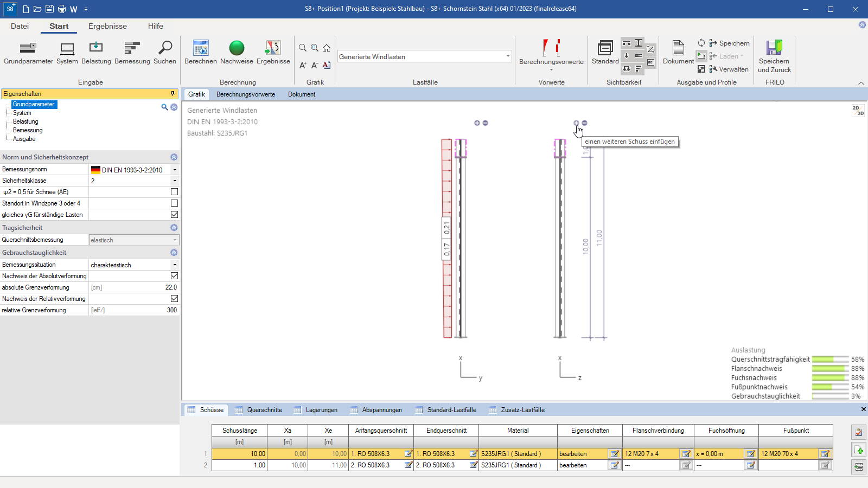Increase graphic font size A+

click(303, 65)
